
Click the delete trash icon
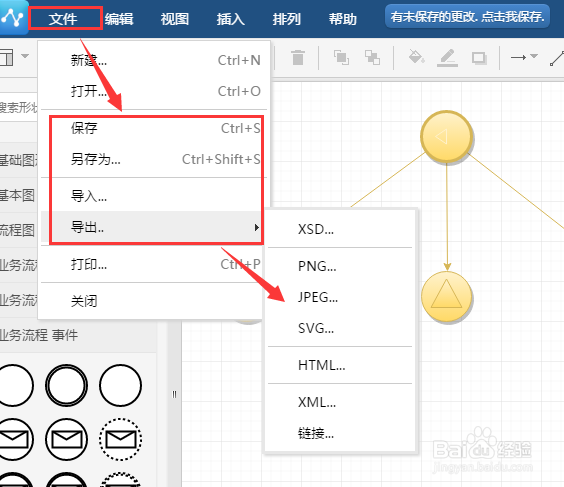pyautogui.click(x=298, y=57)
